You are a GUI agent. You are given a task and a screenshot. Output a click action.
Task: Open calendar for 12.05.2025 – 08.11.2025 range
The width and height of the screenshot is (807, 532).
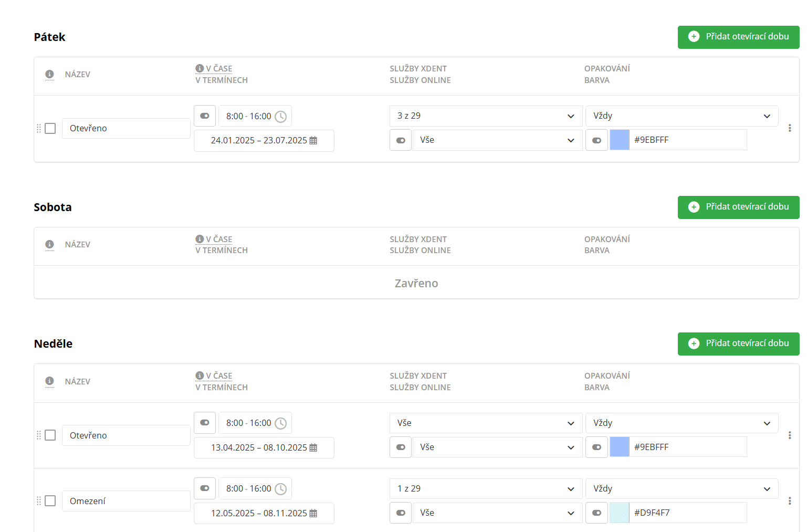[x=313, y=513]
